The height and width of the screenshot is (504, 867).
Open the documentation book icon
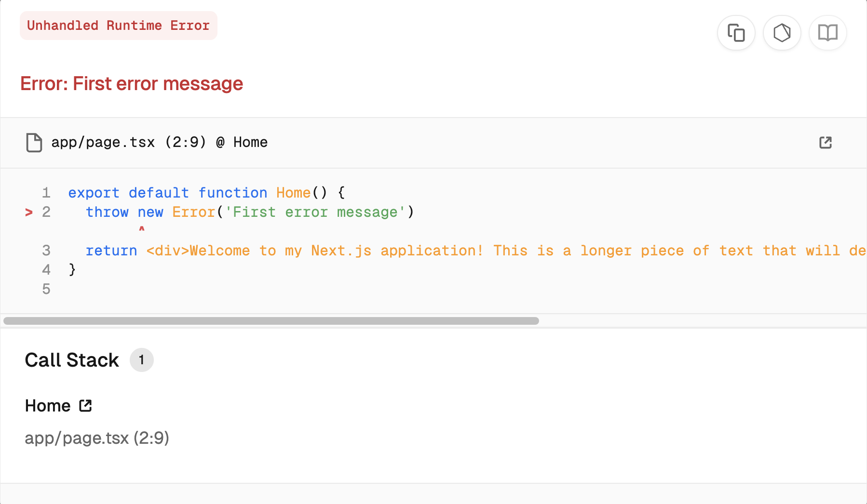(x=827, y=33)
